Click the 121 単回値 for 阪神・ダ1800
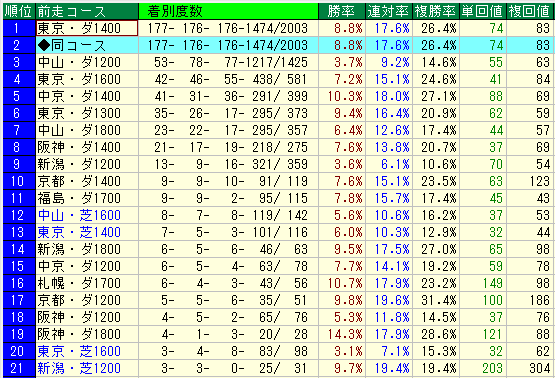555x378 pixels. [x=483, y=334]
